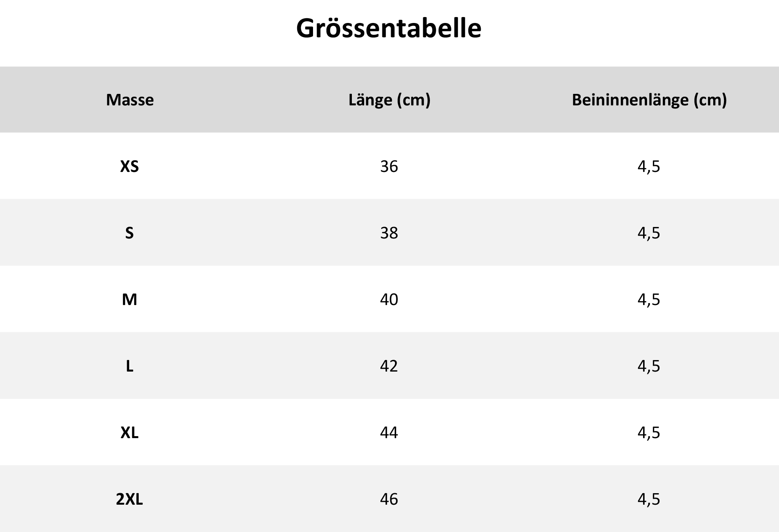Select the Länge (cm) column header
Screen dimensions: 779x532
(x=389, y=100)
